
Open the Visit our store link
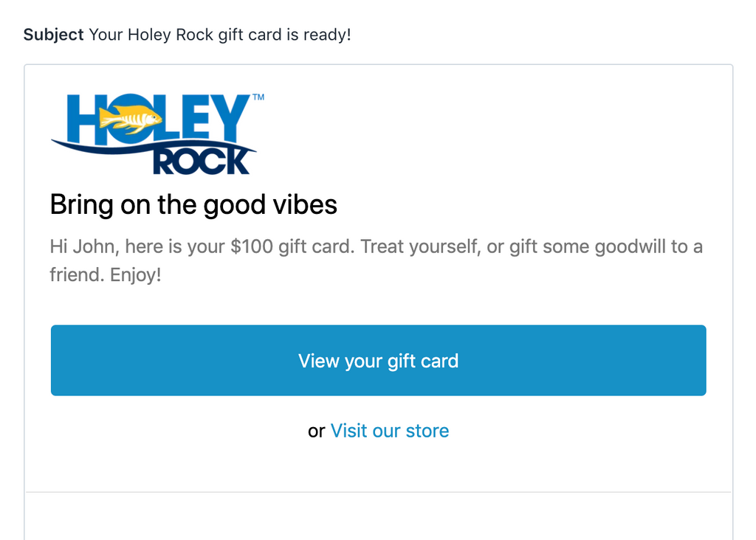390,431
